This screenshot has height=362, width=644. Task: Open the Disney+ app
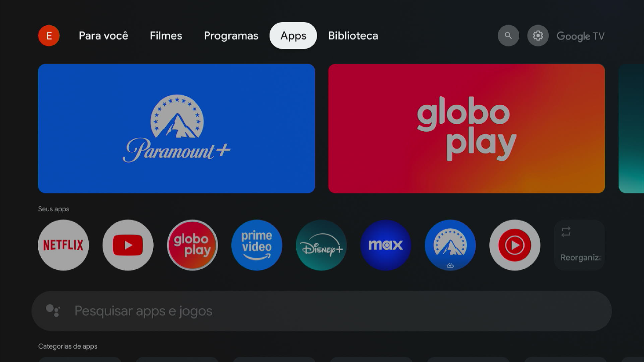[321, 245]
